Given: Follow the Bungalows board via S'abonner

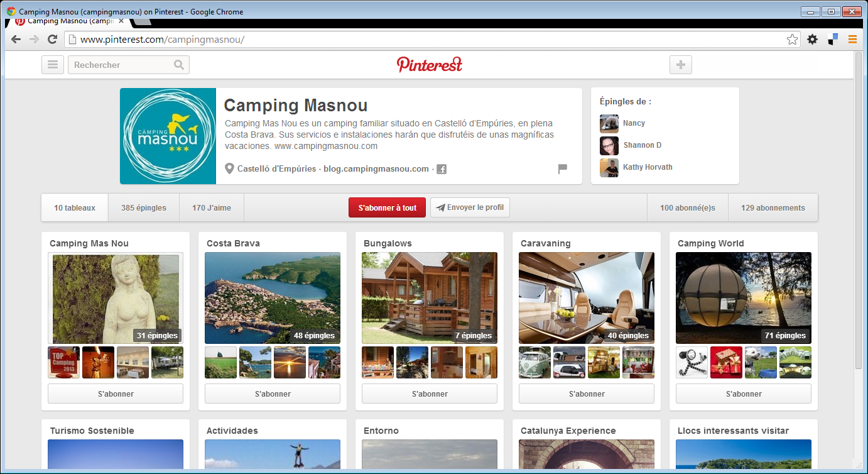Looking at the screenshot, I should coord(430,394).
